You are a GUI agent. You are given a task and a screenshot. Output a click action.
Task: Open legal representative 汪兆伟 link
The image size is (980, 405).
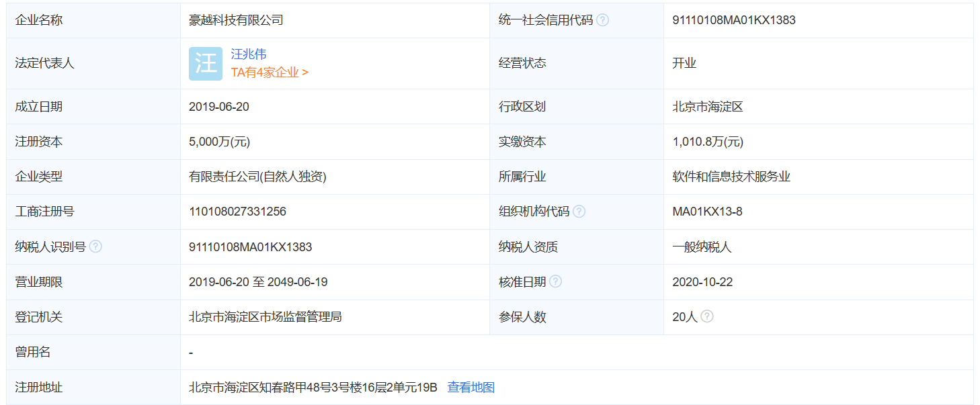click(x=249, y=54)
